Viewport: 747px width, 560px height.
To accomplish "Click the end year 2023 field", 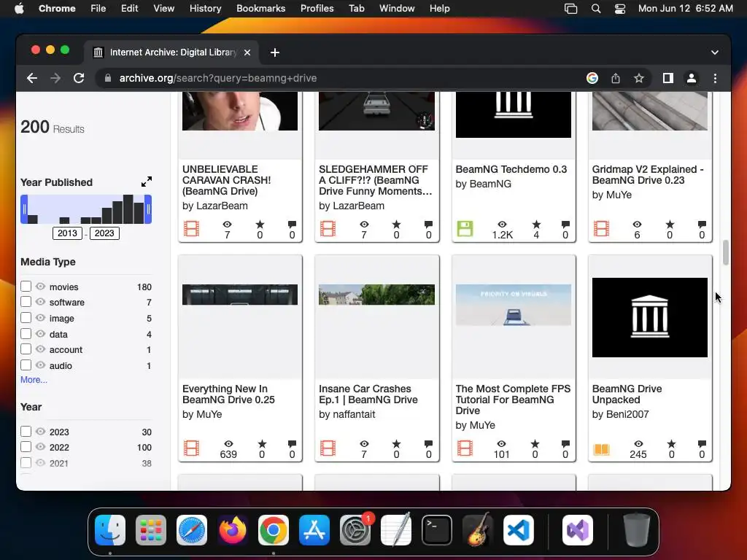I will tap(104, 233).
